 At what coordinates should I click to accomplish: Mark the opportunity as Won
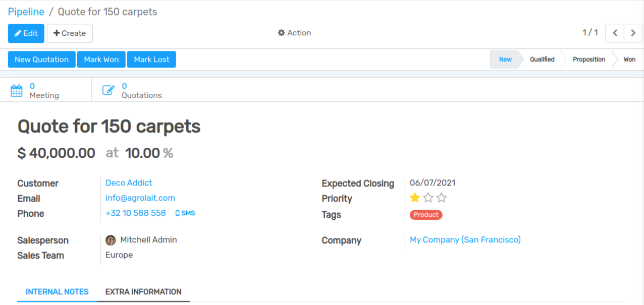click(x=101, y=59)
